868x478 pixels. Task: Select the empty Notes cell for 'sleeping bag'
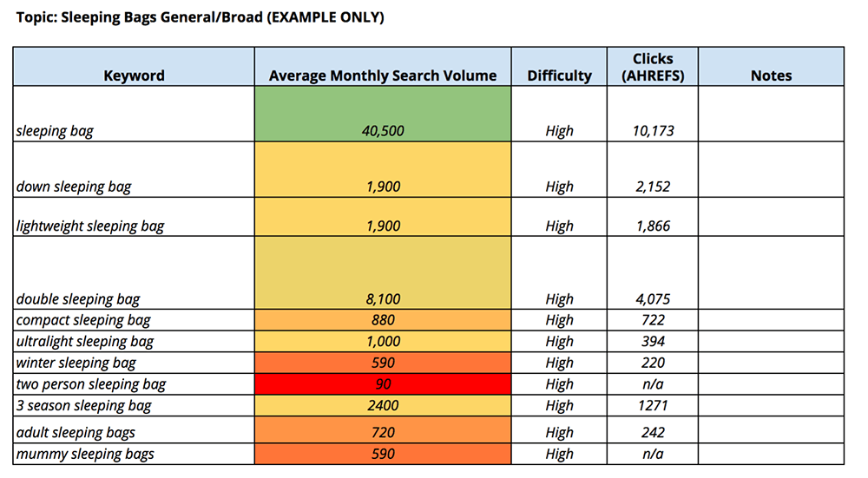(771, 115)
